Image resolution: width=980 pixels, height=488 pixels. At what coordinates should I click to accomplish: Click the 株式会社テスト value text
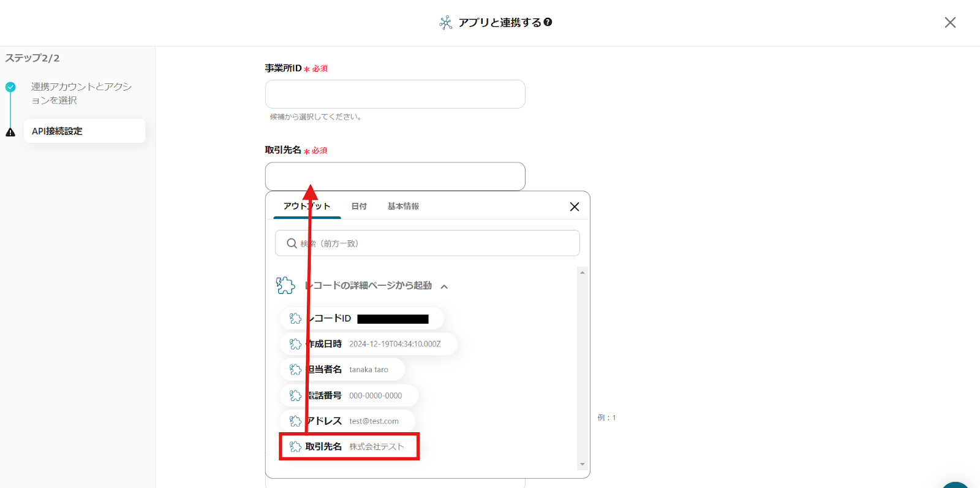(x=377, y=447)
